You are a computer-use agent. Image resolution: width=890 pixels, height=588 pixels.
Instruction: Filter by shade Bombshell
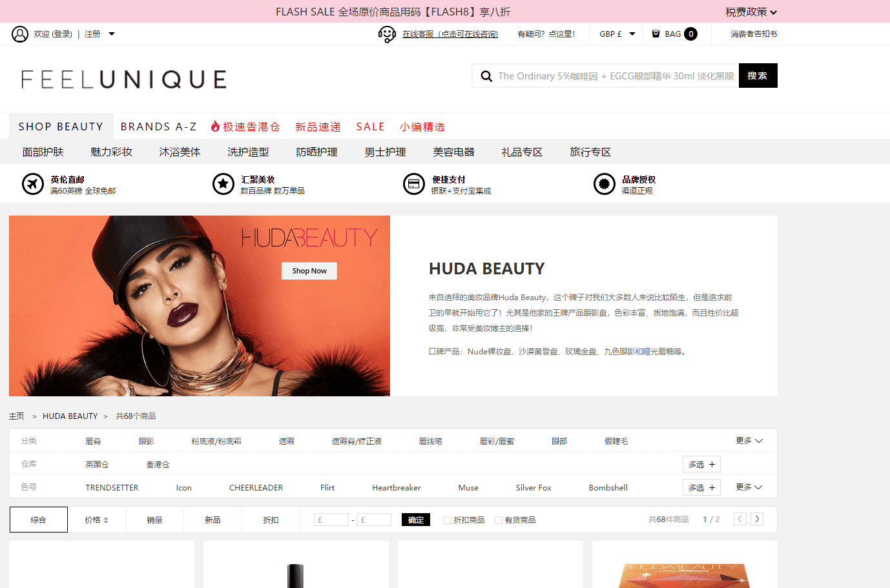click(608, 488)
